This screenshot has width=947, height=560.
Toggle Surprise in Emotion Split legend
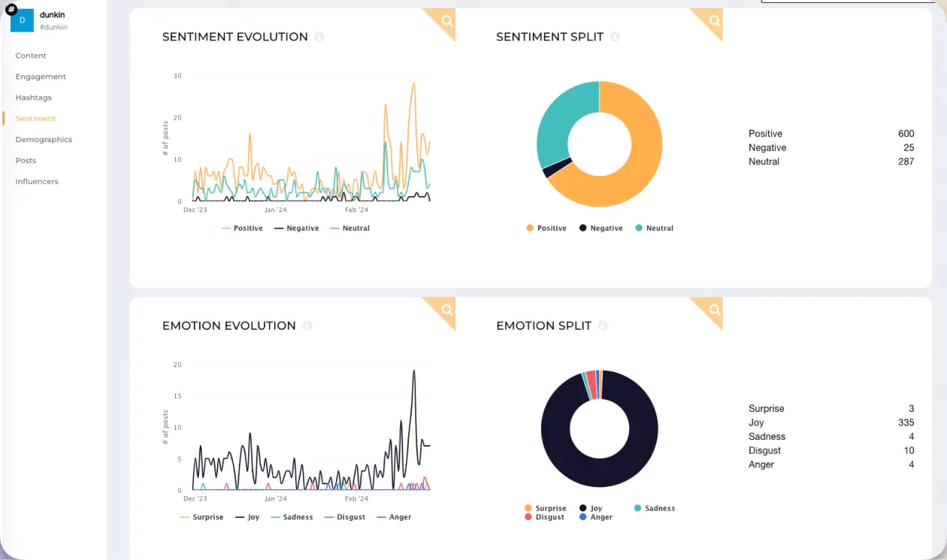546,508
